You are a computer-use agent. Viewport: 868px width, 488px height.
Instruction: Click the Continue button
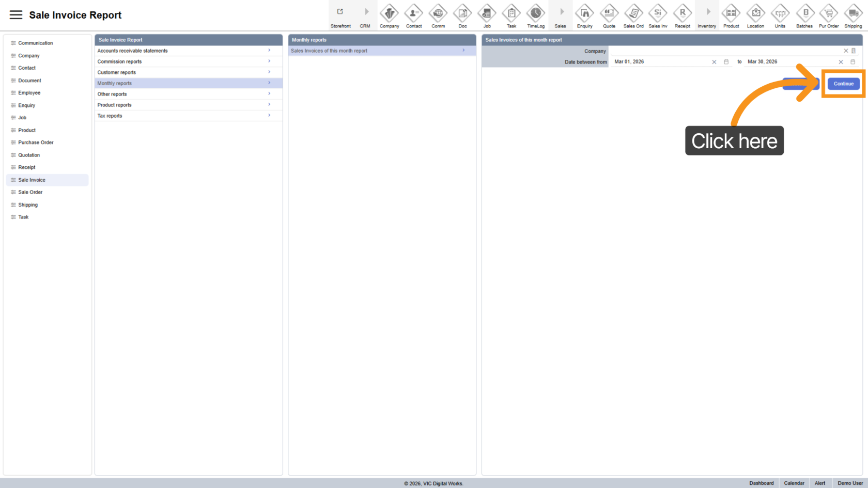[x=843, y=84]
